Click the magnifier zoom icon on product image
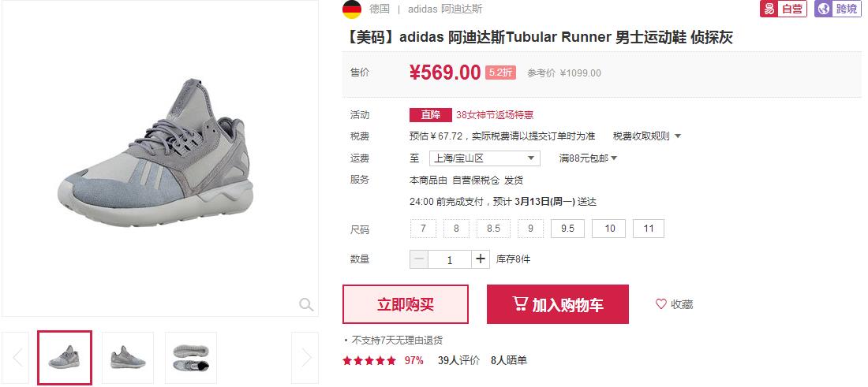Image resolution: width=868 pixels, height=387 pixels. click(x=306, y=304)
